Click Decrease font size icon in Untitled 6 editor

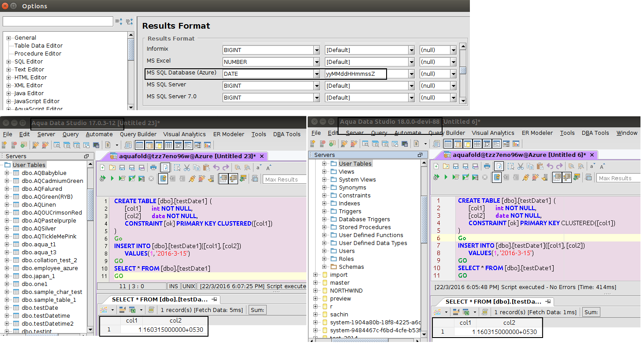pos(592,166)
